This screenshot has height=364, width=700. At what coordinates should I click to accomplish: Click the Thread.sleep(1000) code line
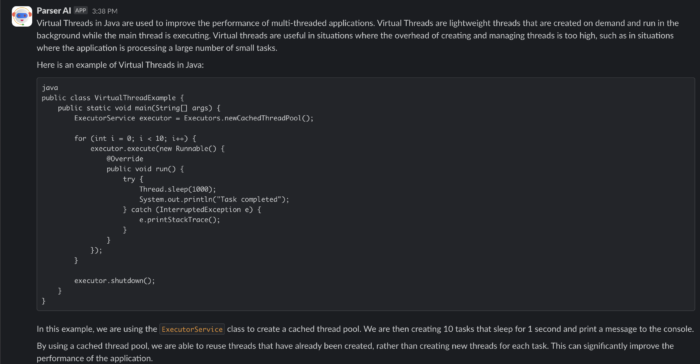point(177,189)
